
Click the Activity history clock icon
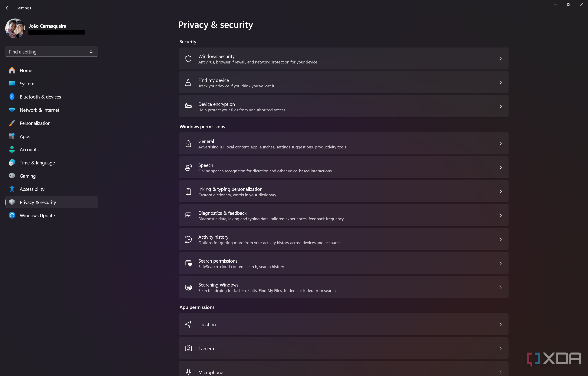188,239
